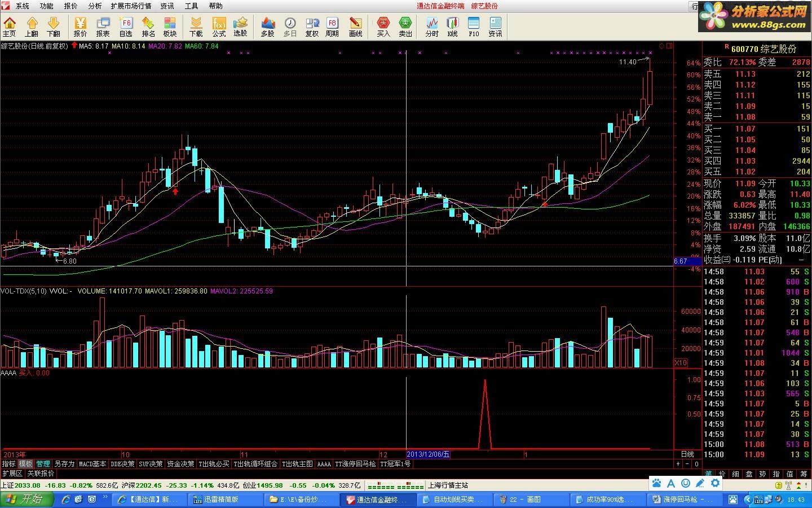
Task: Select the 指 tab in right panel
Action: click(x=776, y=474)
